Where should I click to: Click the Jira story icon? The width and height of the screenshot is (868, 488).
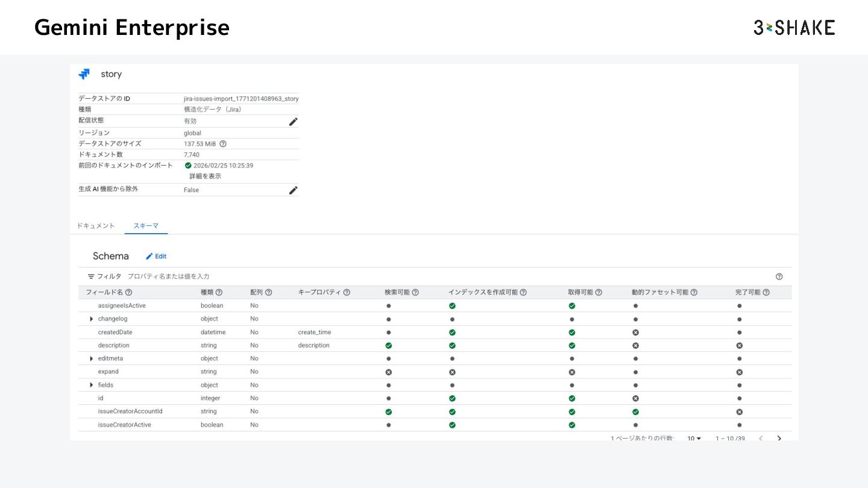coord(84,74)
